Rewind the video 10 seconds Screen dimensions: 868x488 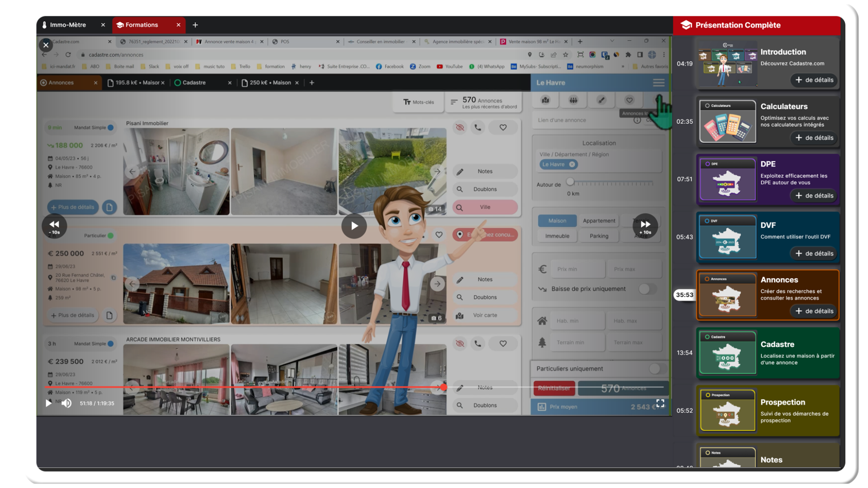point(54,226)
